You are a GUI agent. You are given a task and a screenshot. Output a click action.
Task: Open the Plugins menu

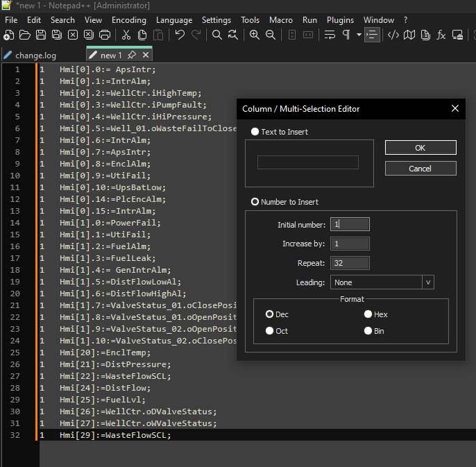coord(340,20)
